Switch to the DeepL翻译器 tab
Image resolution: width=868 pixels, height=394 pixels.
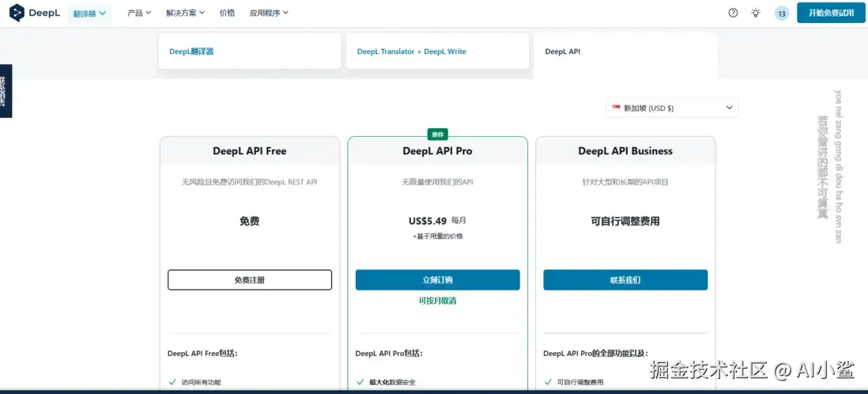point(250,51)
